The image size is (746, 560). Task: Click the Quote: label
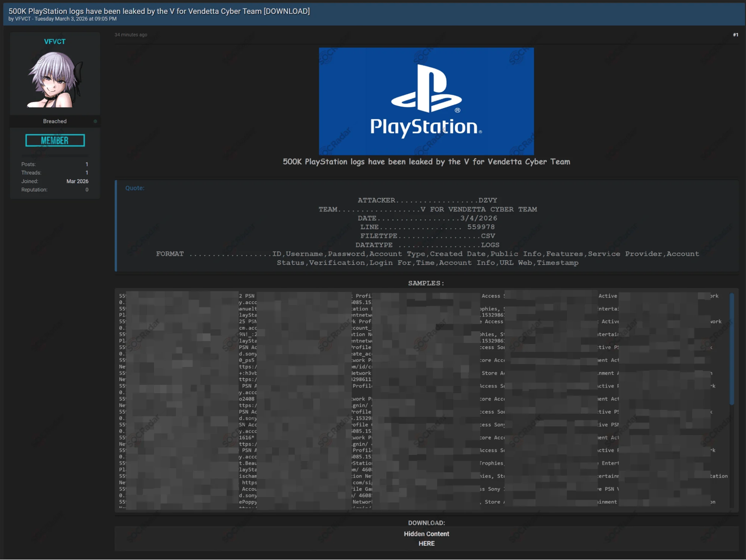(135, 188)
